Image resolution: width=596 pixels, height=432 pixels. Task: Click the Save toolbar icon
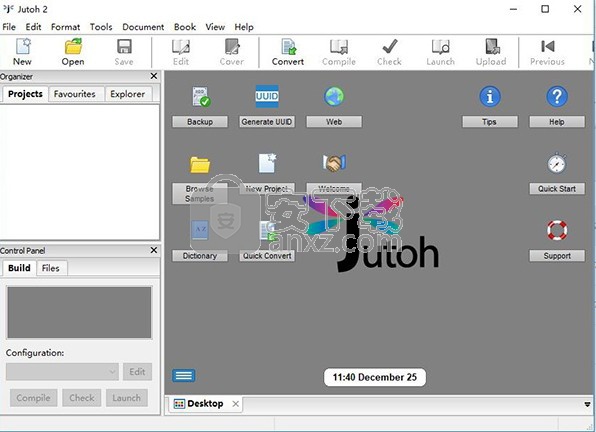(x=124, y=47)
